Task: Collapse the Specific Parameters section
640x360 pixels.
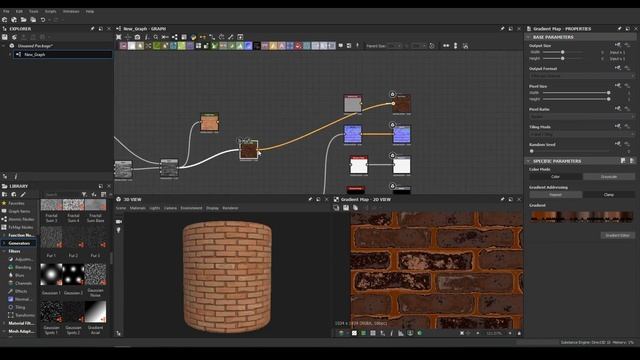Action: pyautogui.click(x=528, y=161)
